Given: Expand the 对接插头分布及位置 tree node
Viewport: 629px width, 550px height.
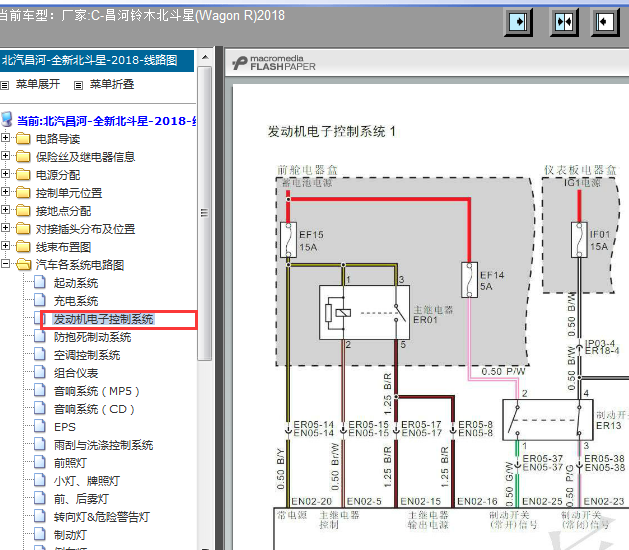Looking at the screenshot, I should (5, 228).
